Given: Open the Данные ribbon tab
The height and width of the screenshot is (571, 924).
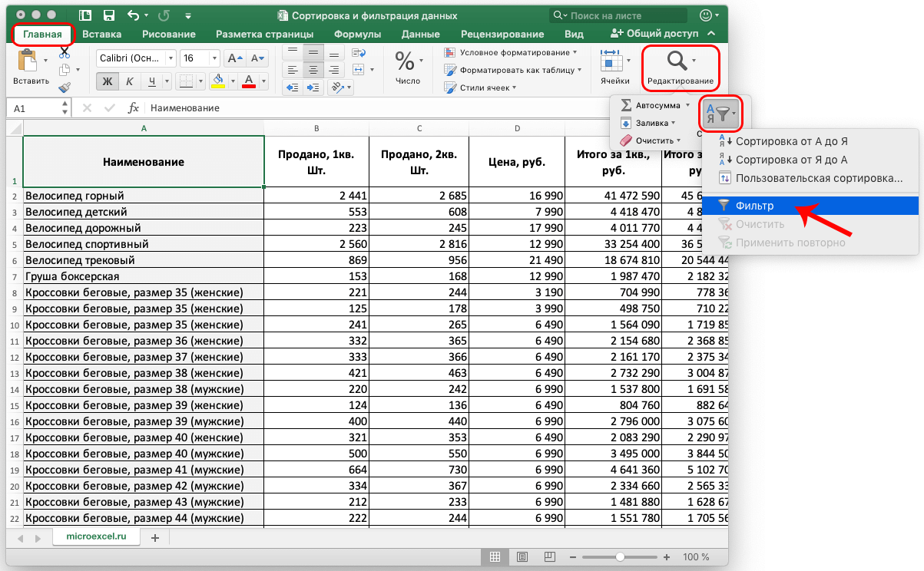Looking at the screenshot, I should coord(421,34).
